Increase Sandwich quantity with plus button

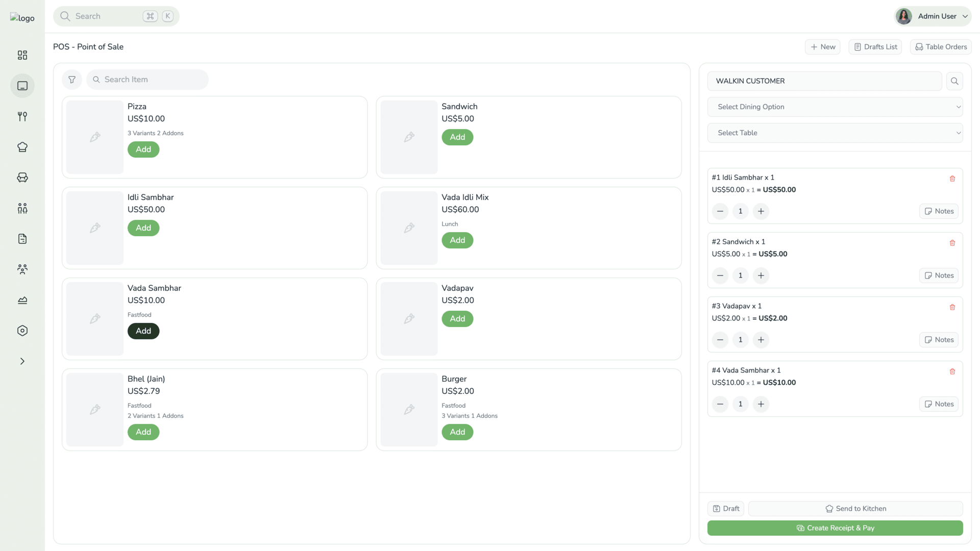[x=761, y=275]
